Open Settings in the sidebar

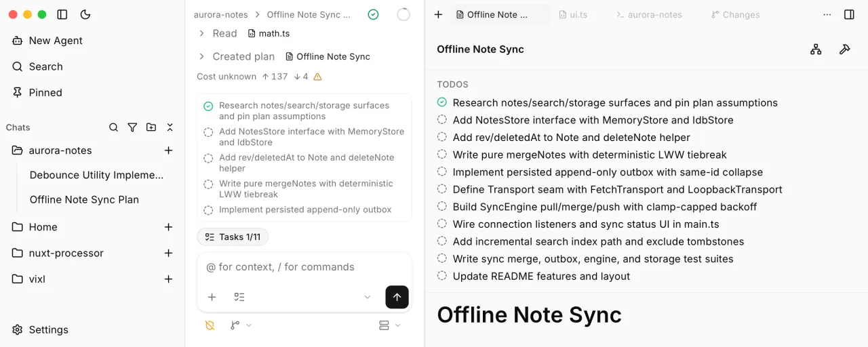tap(41, 329)
